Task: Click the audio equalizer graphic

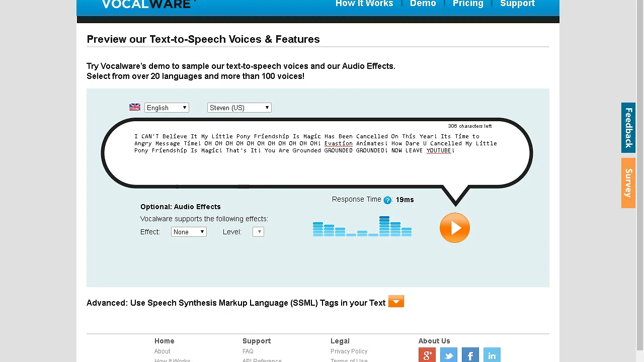Action: (x=362, y=226)
